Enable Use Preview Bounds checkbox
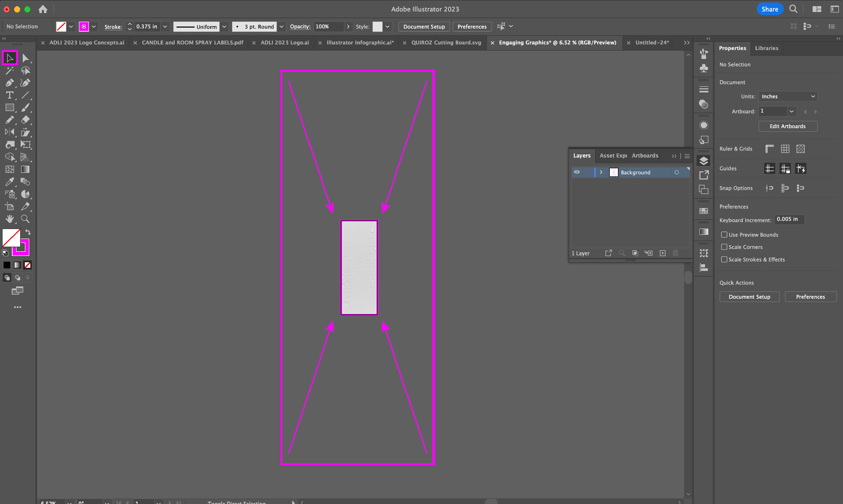The image size is (843, 504). 724,235
